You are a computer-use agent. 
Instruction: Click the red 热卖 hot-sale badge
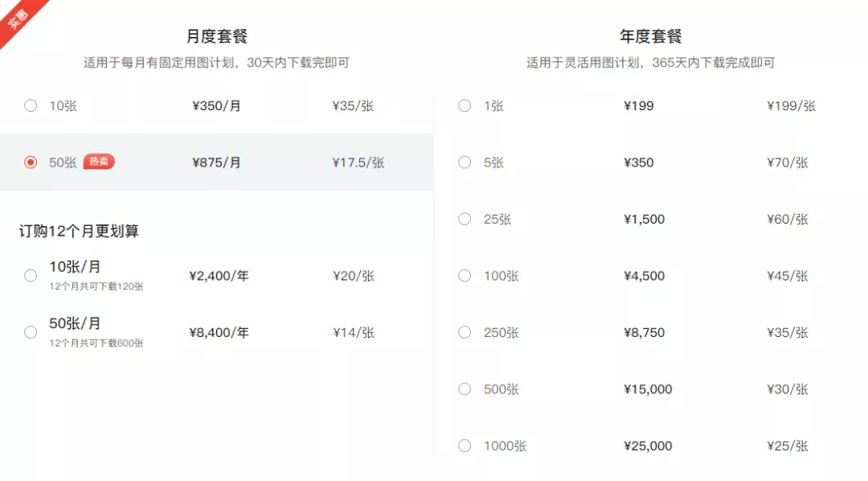[x=99, y=161]
